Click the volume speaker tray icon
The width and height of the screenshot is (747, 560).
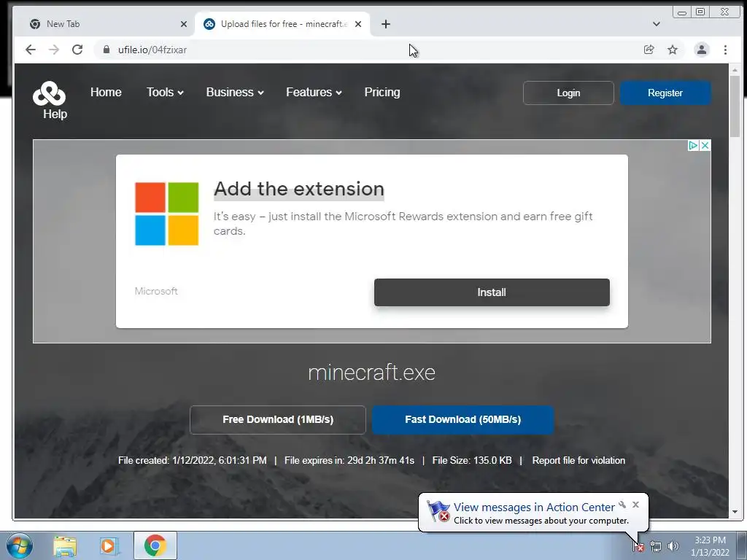pos(673,547)
